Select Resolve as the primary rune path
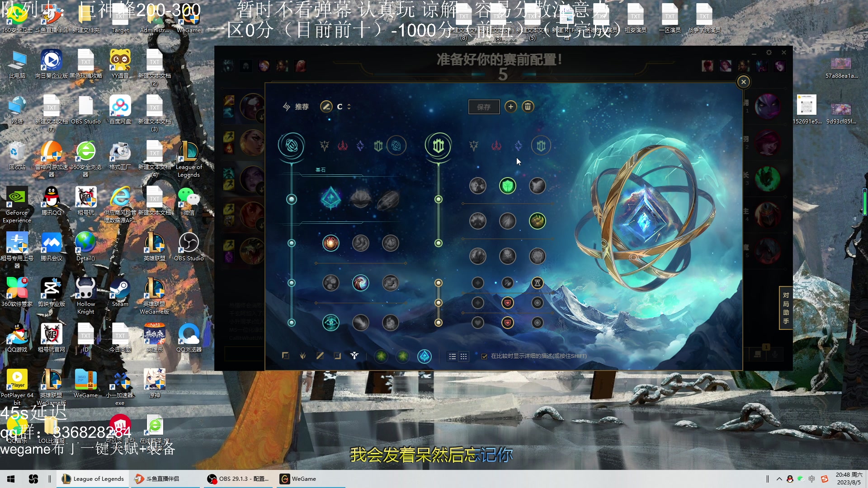868x488 pixels. 378,145
